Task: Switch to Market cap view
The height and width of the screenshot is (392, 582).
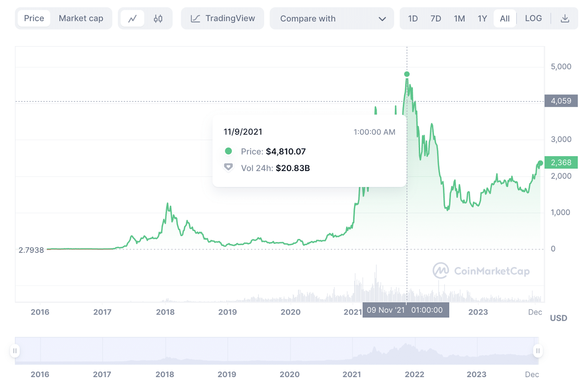Action: tap(81, 19)
